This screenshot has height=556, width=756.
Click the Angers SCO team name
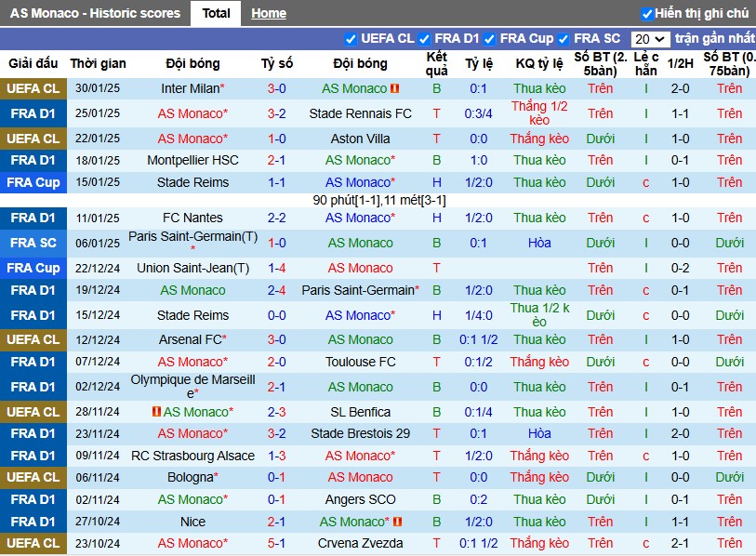click(360, 499)
